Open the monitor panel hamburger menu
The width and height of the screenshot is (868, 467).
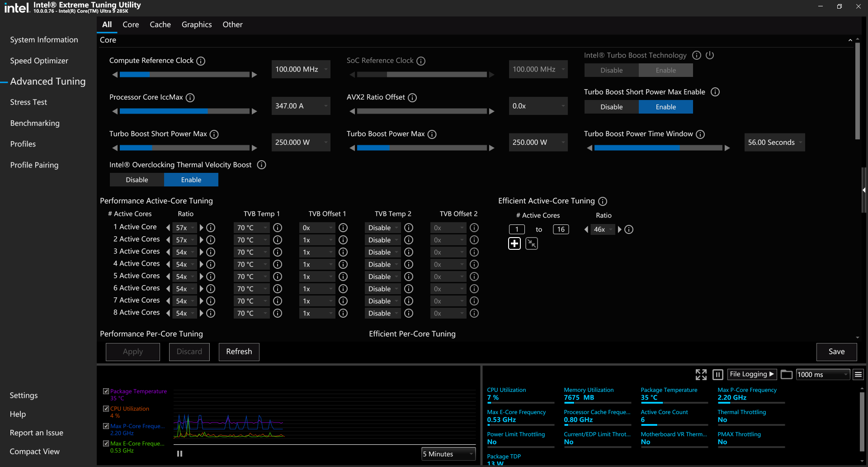(858, 375)
